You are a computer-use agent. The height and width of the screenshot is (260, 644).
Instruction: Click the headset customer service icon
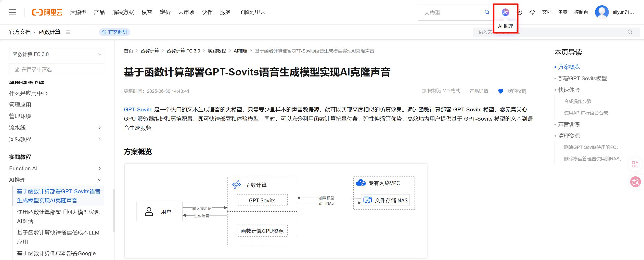pyautogui.click(x=532, y=12)
